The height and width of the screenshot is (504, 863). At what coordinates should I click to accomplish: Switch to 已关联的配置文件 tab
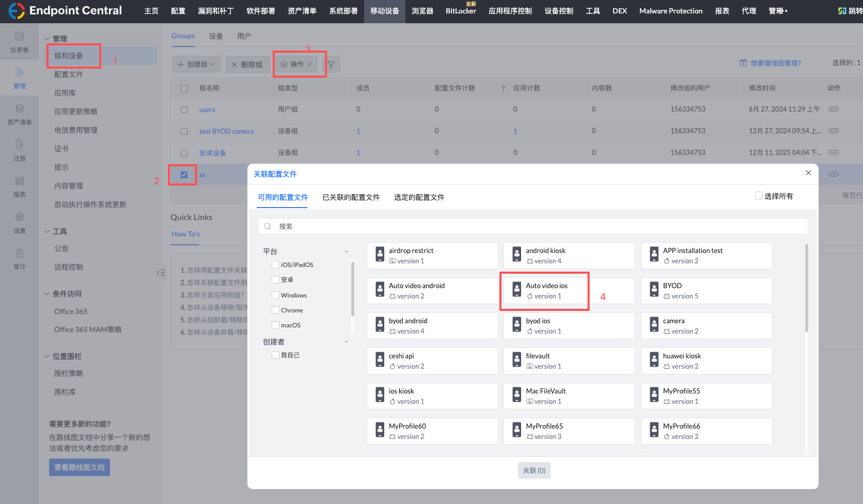[x=351, y=197]
